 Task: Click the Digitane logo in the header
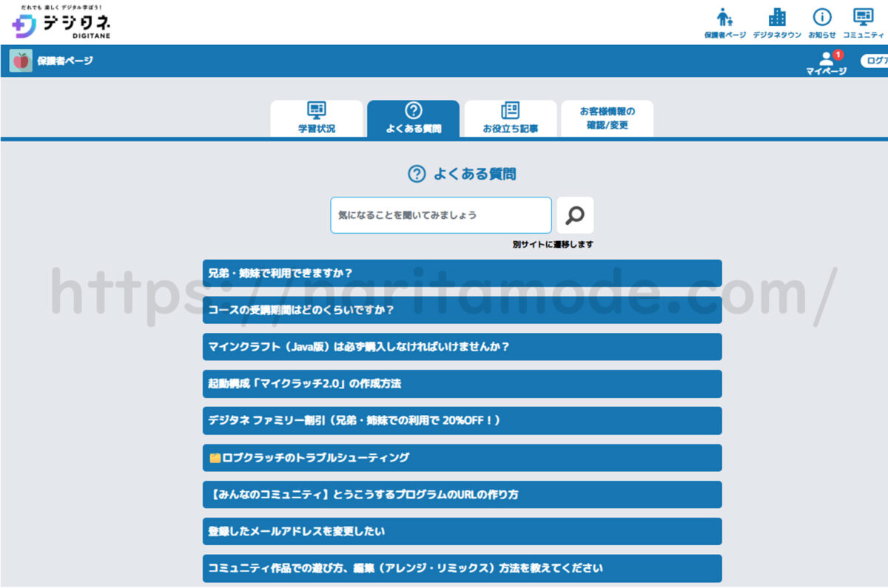click(62, 23)
